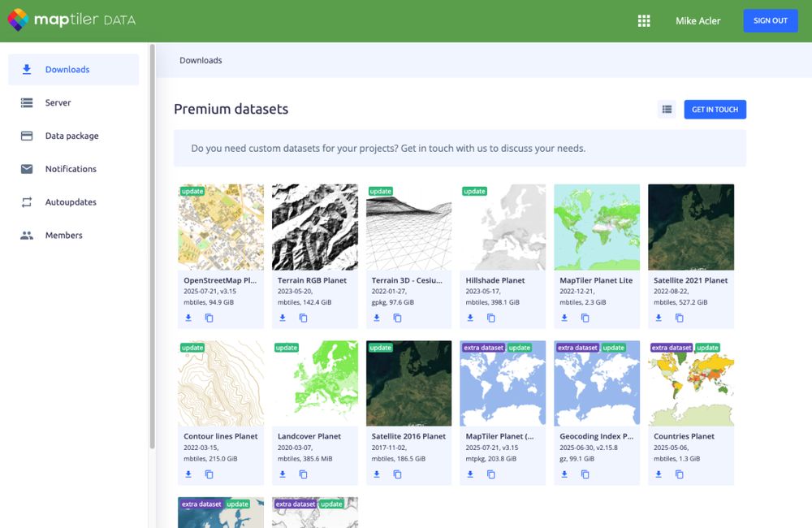Click the MapTiler Data logo

tap(71, 20)
